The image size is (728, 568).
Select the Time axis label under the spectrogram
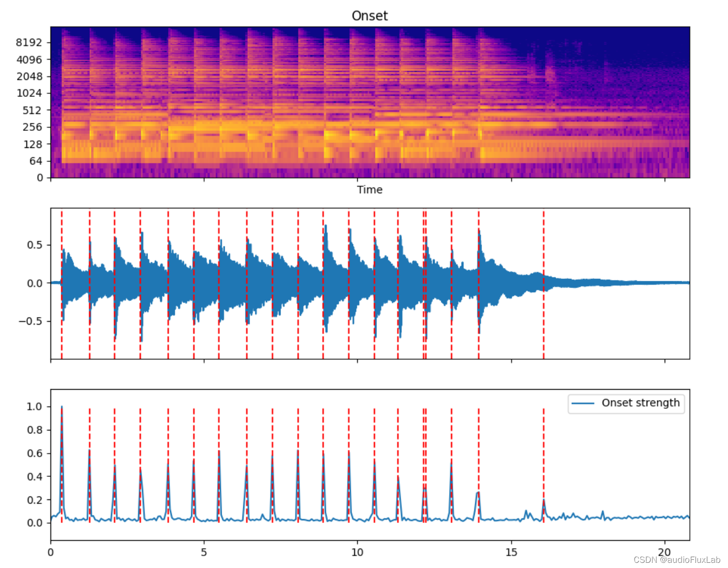point(370,190)
